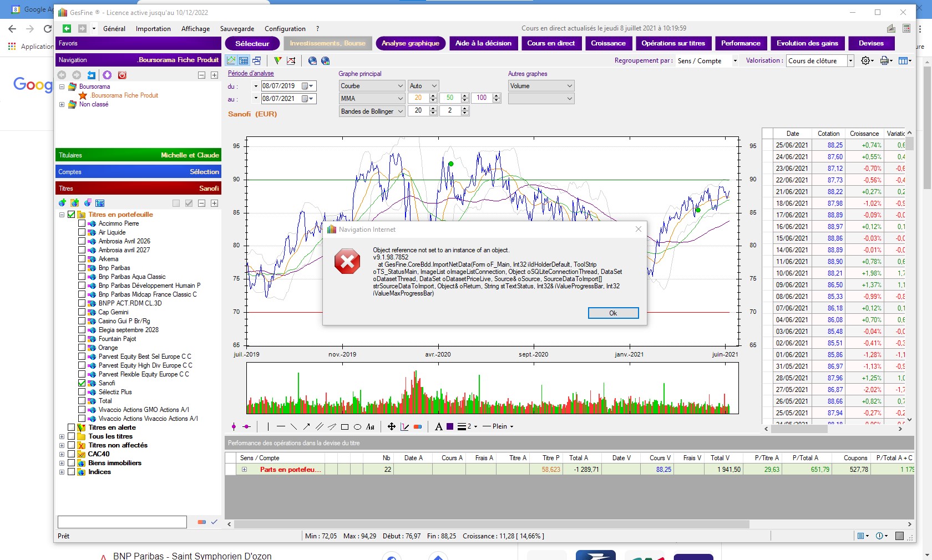
Task: Click the red power icon in Navigation
Action: 122,75
